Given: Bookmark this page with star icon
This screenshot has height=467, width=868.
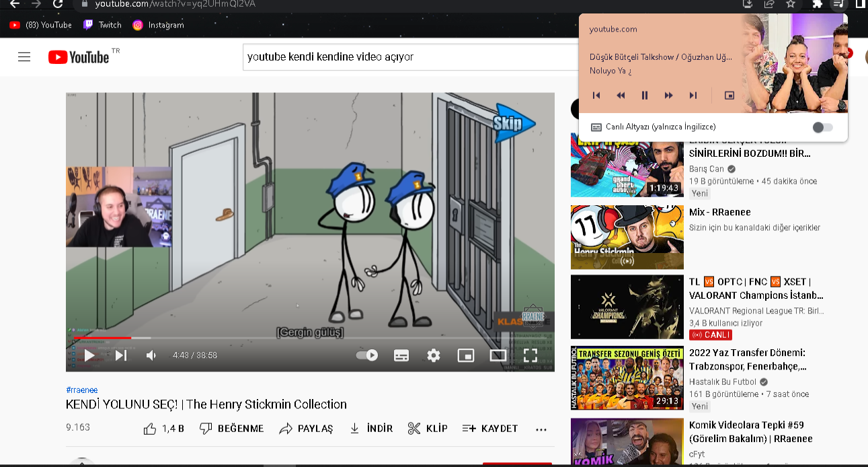Looking at the screenshot, I should (791, 4).
